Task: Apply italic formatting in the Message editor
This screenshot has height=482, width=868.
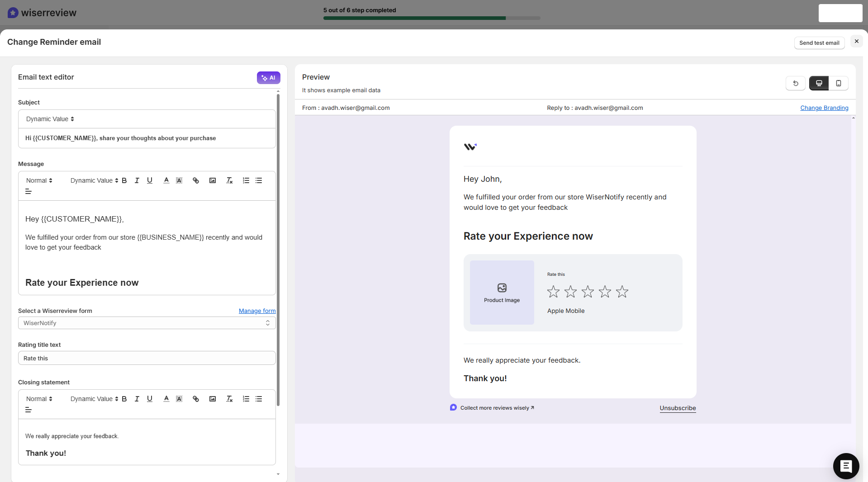Action: click(137, 180)
